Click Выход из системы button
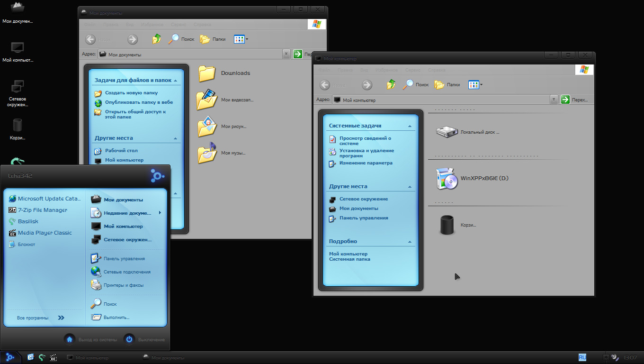This screenshot has height=364, width=644. coord(90,339)
